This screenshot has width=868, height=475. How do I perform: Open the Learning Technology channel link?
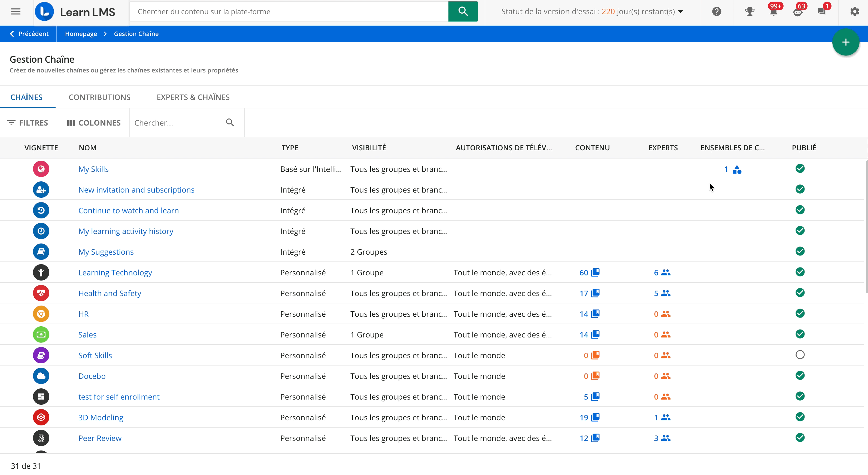click(x=115, y=272)
